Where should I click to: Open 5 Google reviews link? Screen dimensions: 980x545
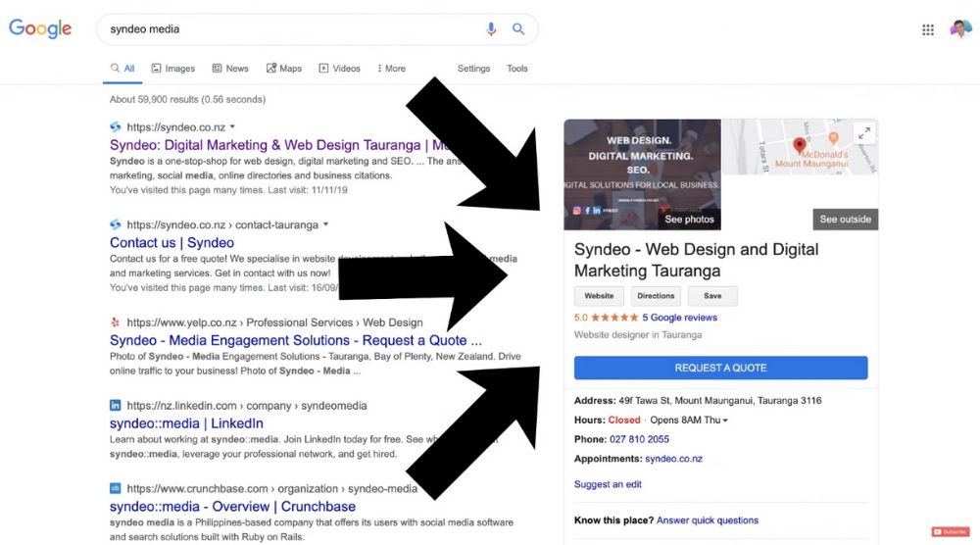coord(679,318)
